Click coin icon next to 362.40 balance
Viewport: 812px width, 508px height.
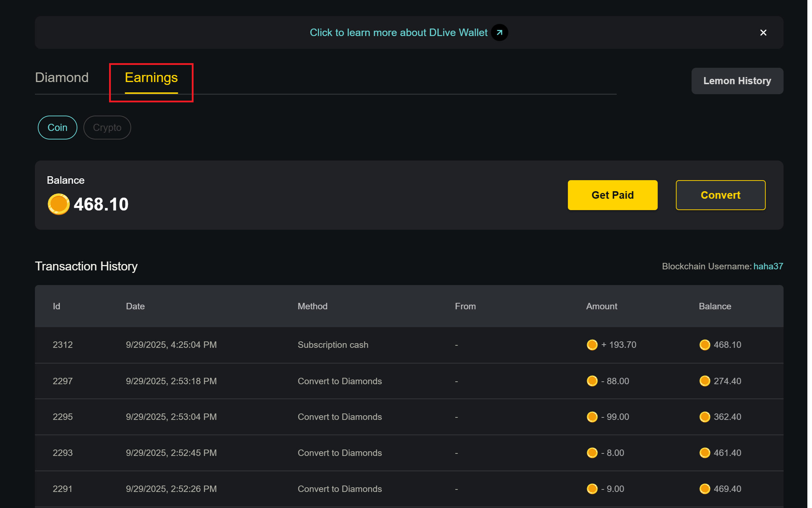click(x=705, y=417)
